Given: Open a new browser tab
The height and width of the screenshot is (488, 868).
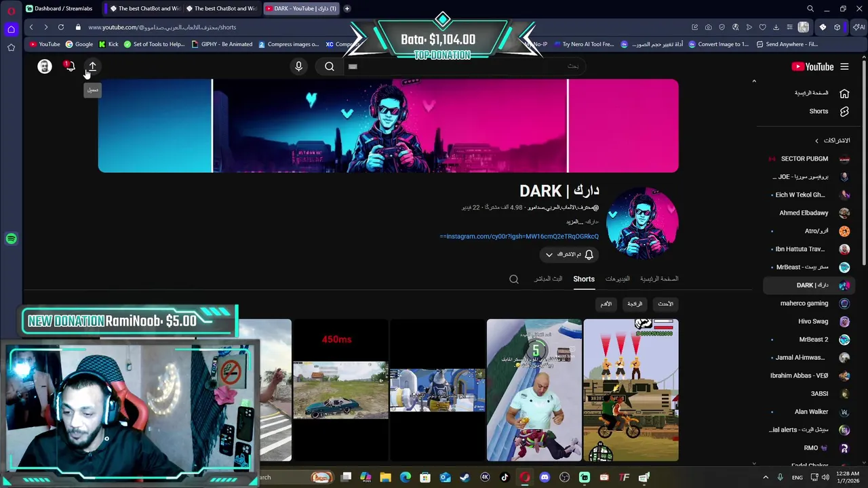Looking at the screenshot, I should pyautogui.click(x=347, y=8).
